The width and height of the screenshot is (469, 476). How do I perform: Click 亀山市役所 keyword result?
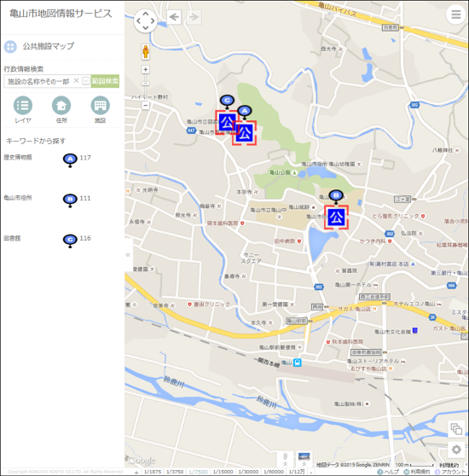point(18,198)
